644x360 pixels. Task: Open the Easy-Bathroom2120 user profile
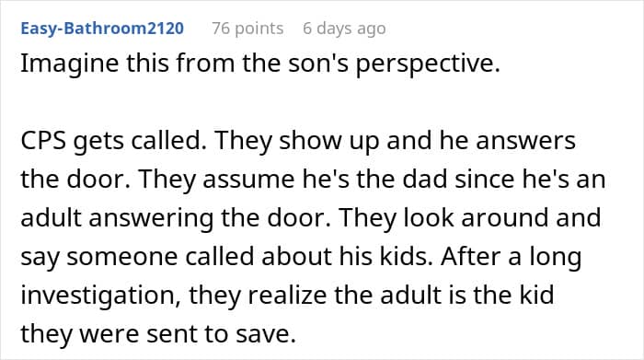(102, 29)
